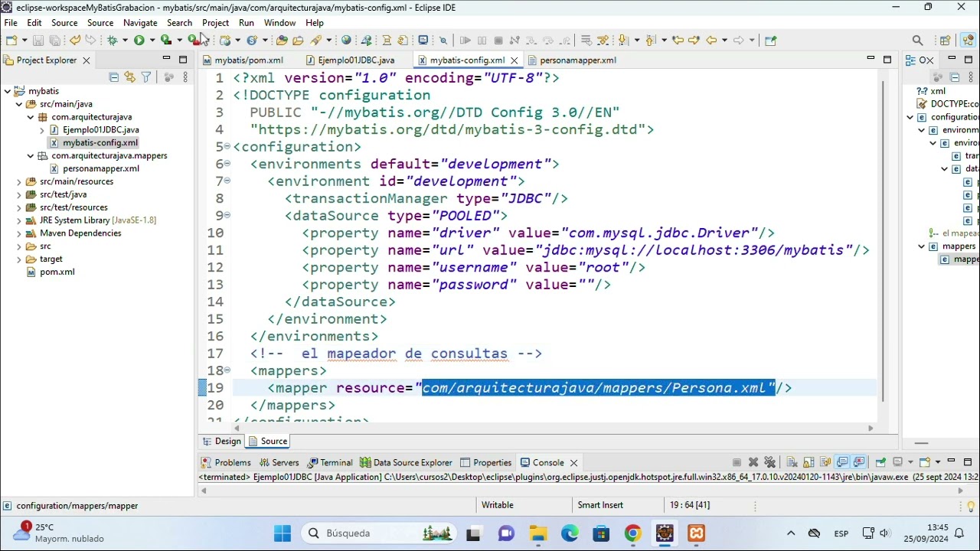980x551 pixels.
Task: Toggle show console on standard output
Action: [x=842, y=462]
